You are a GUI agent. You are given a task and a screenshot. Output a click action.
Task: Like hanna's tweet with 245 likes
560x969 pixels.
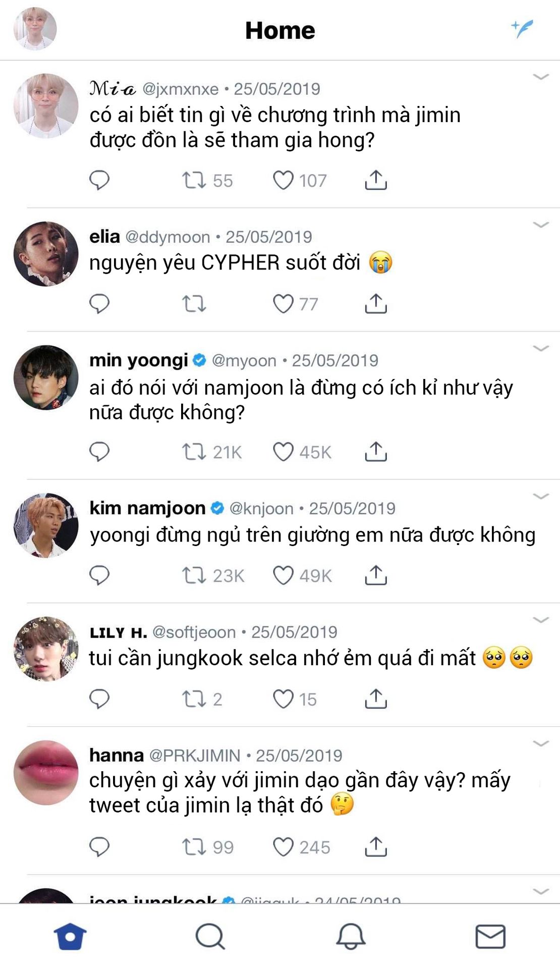[x=283, y=847]
